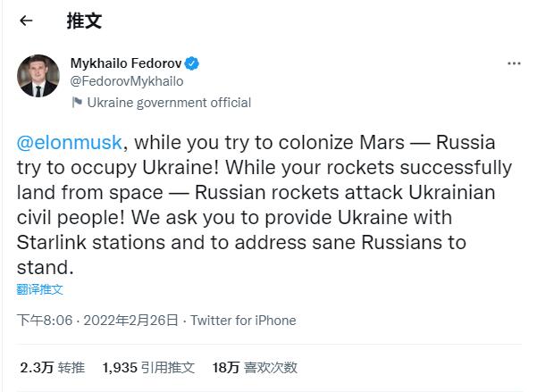
Task: Click the government flag icon
Action: [x=77, y=103]
